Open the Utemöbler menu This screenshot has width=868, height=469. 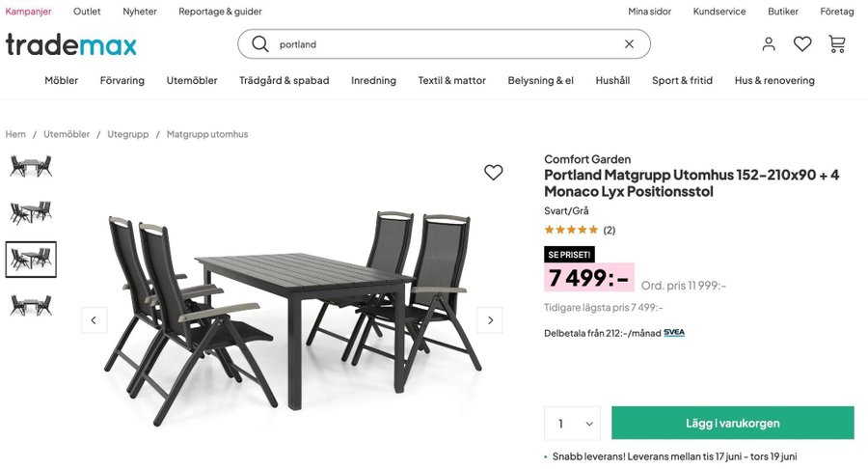point(192,81)
